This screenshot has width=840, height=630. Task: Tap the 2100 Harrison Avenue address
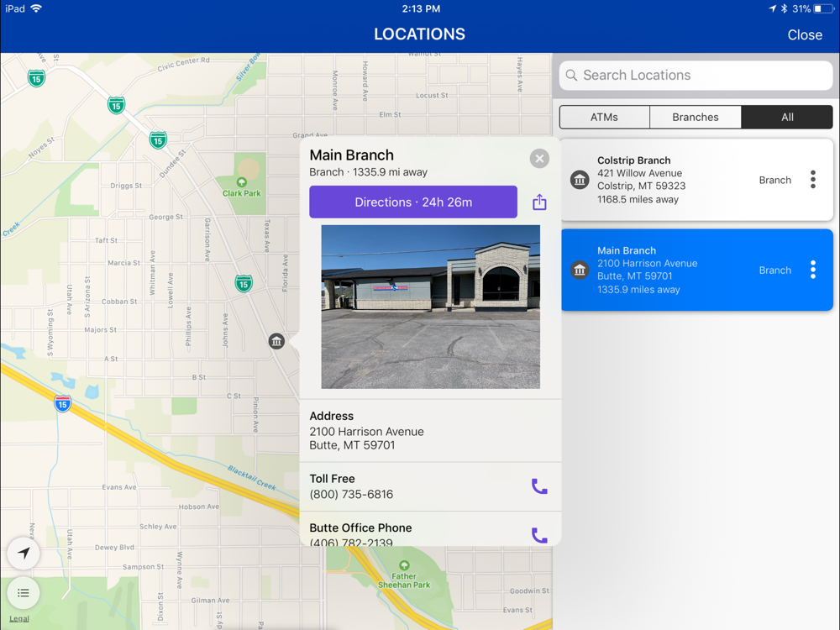tap(366, 438)
